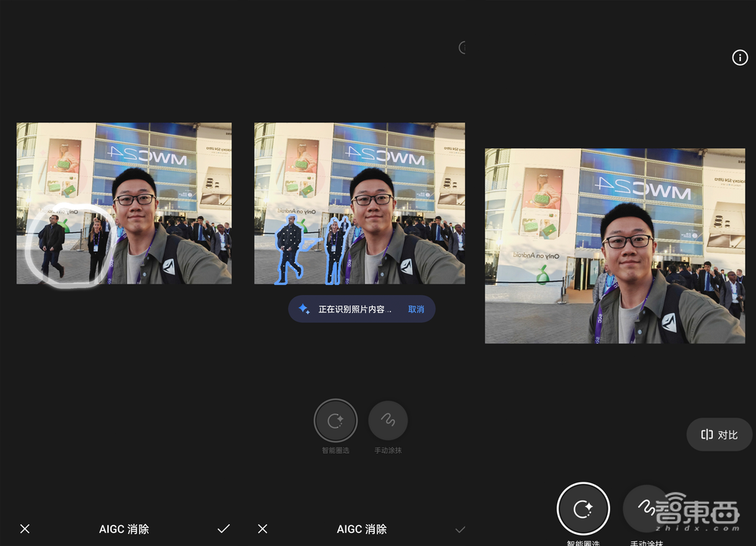Click the loading spinner above the middle photo
Viewport: 756px width, 546px height.
pyautogui.click(x=463, y=48)
